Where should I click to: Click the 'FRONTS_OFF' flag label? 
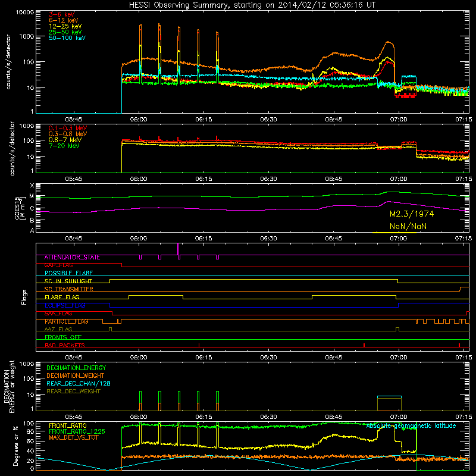point(63,337)
